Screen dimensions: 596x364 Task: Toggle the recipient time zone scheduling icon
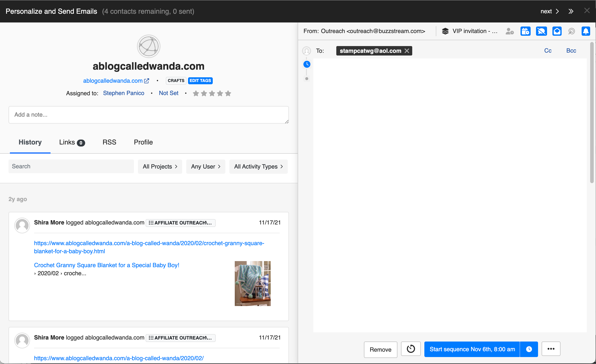click(x=510, y=31)
